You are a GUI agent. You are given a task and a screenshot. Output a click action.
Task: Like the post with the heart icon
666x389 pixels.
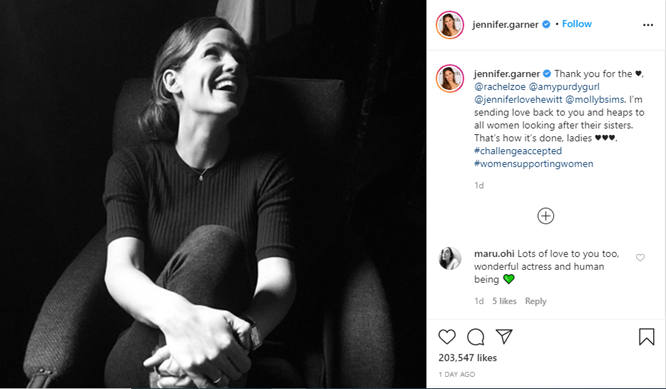[x=447, y=337]
